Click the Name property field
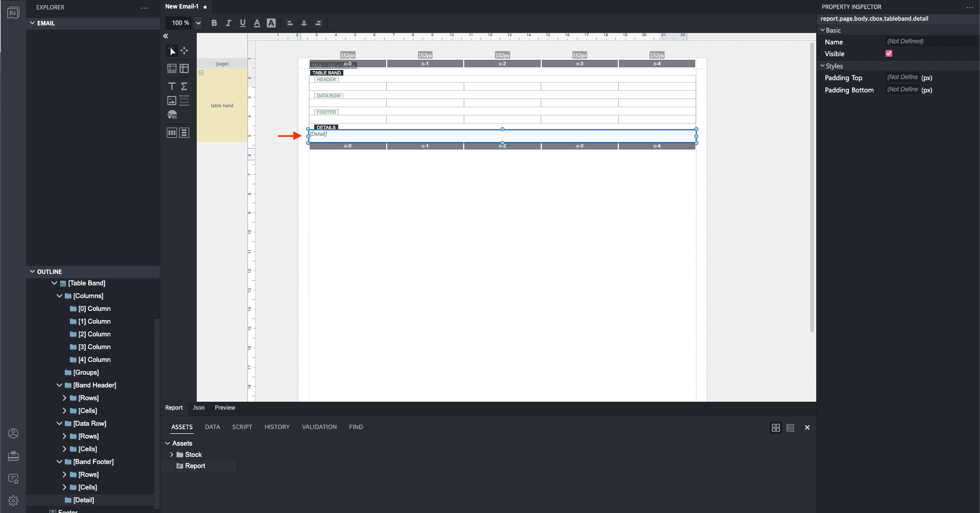This screenshot has width=980, height=513. [x=931, y=41]
